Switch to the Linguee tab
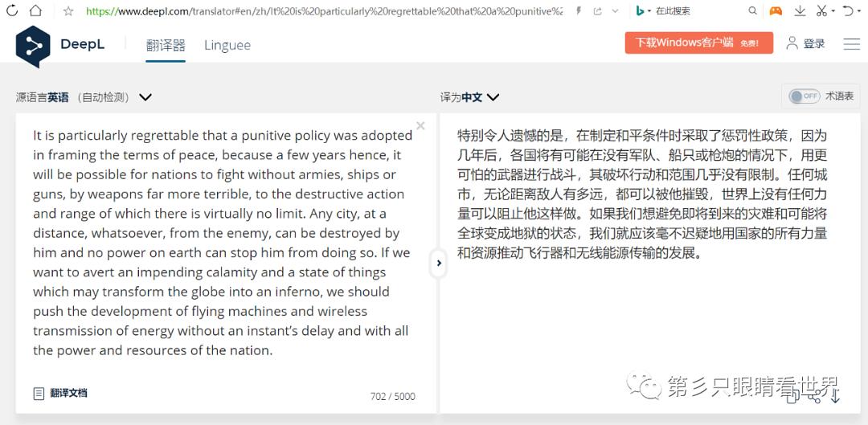868x425 pixels. coord(227,45)
